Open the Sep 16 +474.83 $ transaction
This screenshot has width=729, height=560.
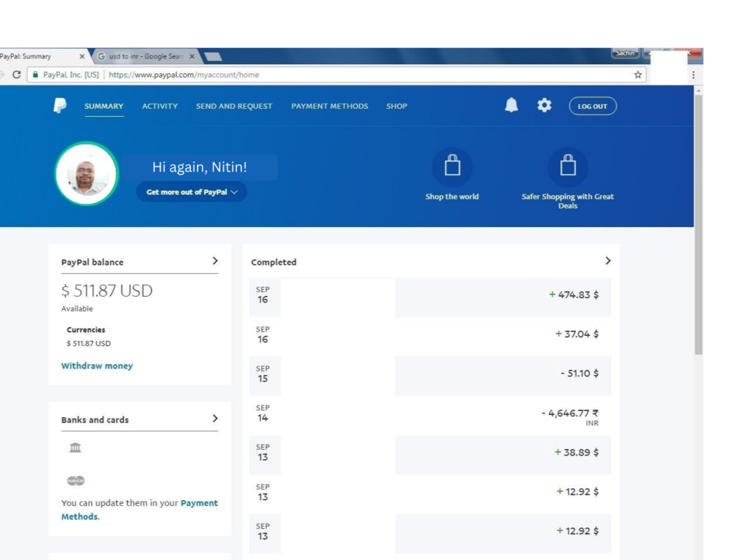pyautogui.click(x=430, y=297)
